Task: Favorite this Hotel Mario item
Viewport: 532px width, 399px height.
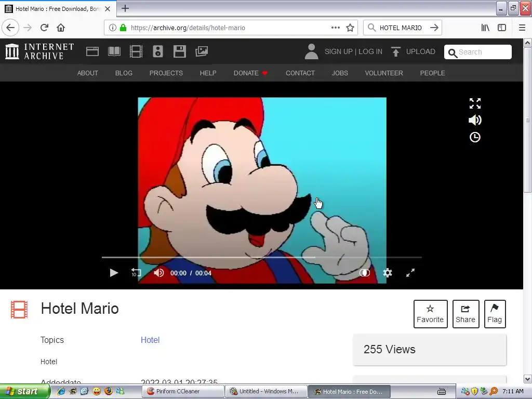Action: (x=431, y=314)
